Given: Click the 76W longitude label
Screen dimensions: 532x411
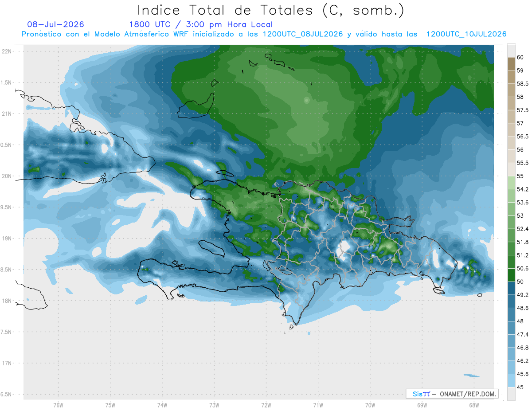Looking at the screenshot, I should click(x=58, y=405).
